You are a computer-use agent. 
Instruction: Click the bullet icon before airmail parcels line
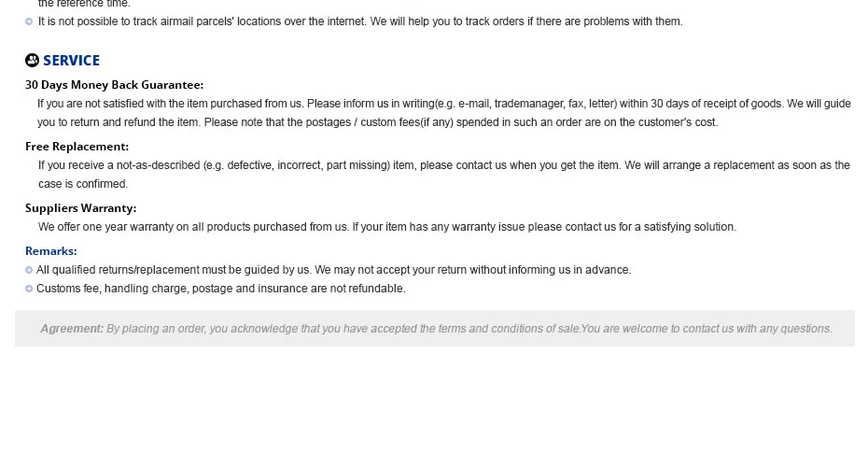29,21
